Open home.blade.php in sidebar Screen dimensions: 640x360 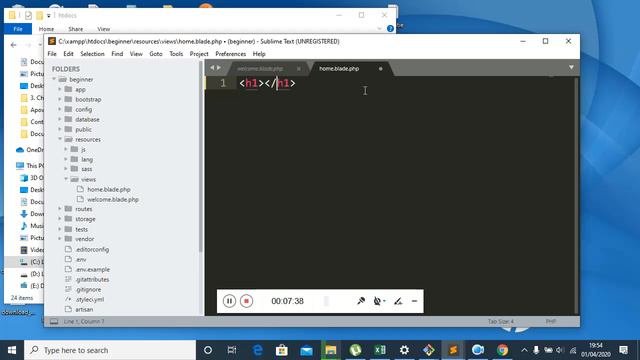click(x=109, y=189)
